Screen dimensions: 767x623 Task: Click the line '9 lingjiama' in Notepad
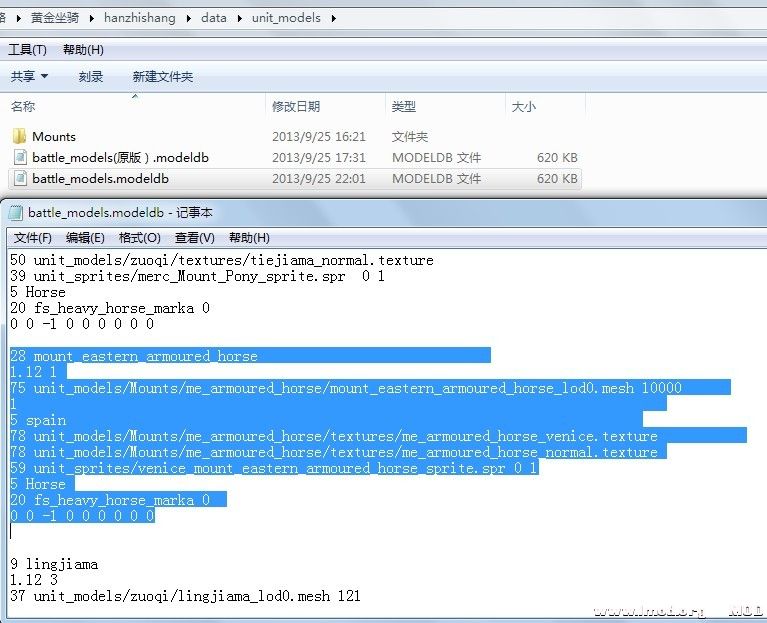[x=54, y=564]
